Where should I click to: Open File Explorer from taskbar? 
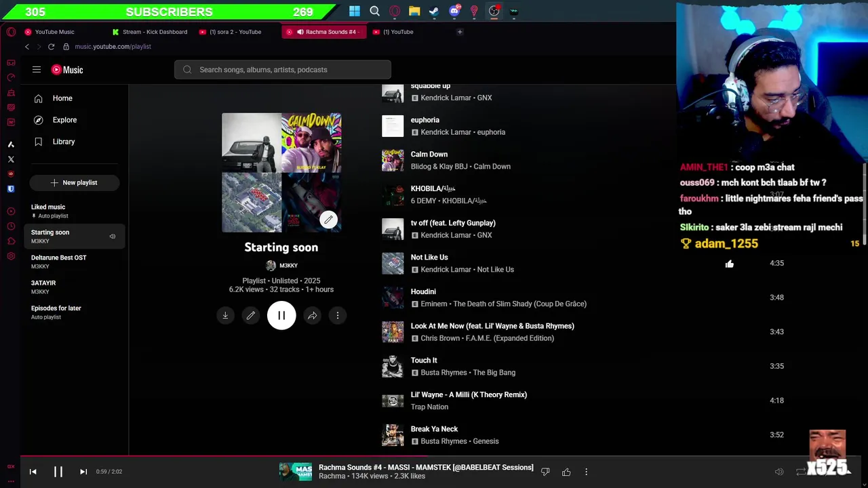click(x=414, y=11)
